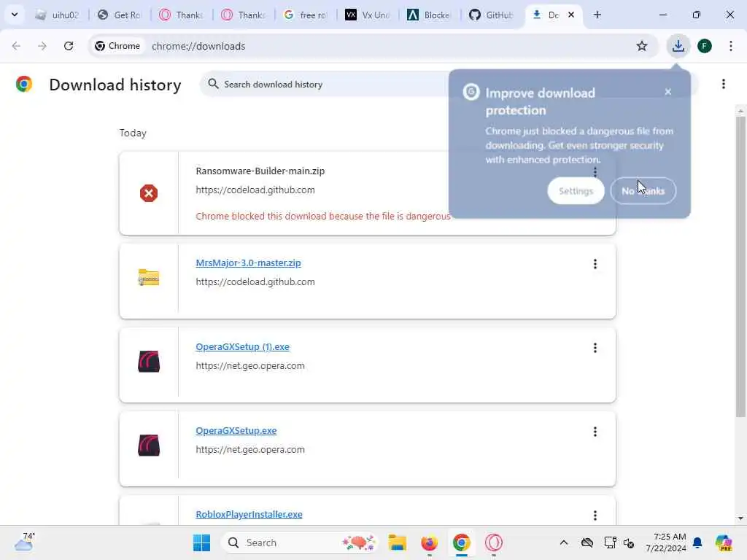Close the Downloads tab

(x=570, y=15)
